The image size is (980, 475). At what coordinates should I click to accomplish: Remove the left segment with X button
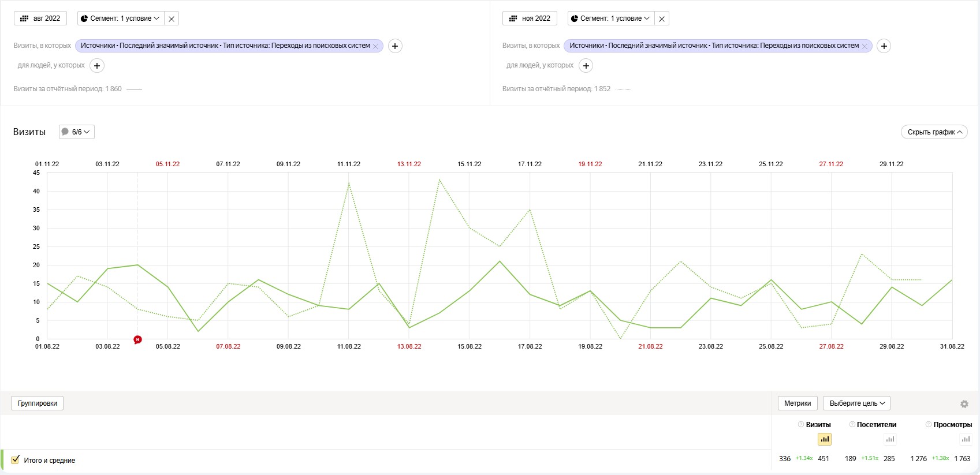(172, 19)
